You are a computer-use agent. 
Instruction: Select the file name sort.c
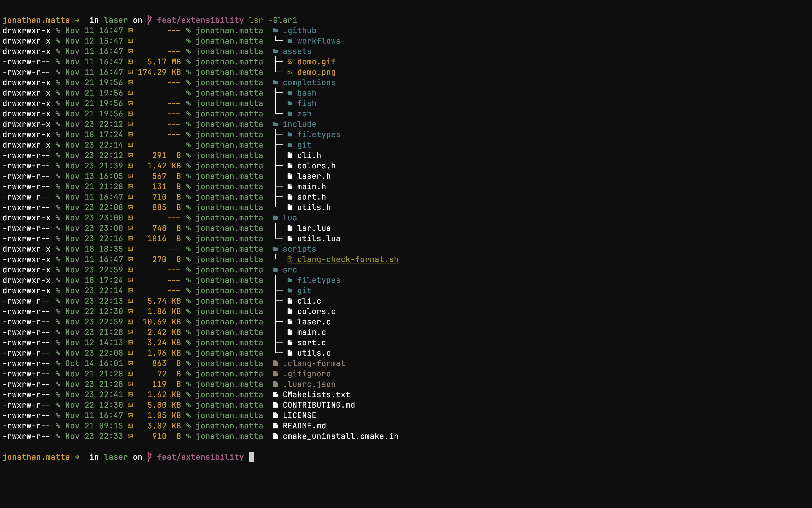tap(311, 343)
